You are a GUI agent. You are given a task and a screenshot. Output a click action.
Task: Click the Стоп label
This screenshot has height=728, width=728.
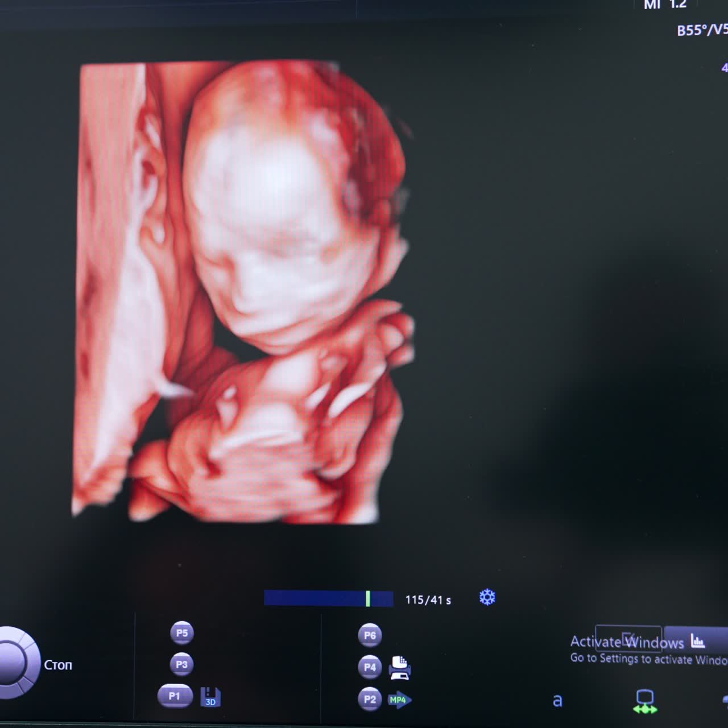pyautogui.click(x=58, y=665)
